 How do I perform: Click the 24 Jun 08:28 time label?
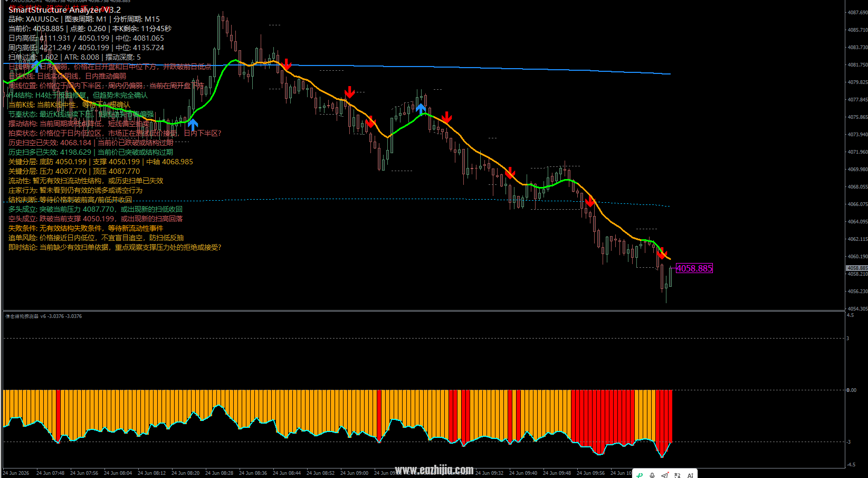coord(219,473)
